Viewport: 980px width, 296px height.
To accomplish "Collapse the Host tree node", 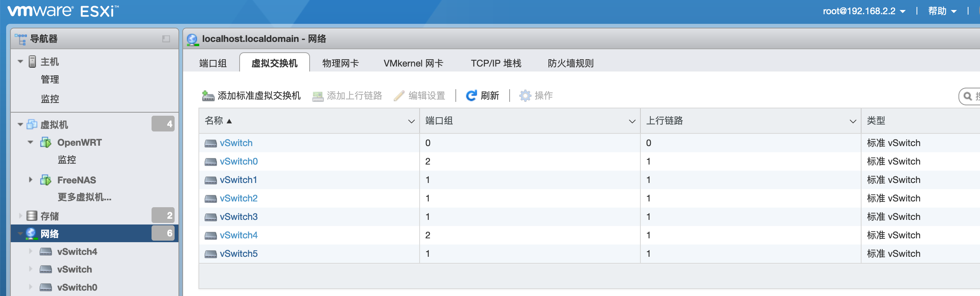I will 20,62.
